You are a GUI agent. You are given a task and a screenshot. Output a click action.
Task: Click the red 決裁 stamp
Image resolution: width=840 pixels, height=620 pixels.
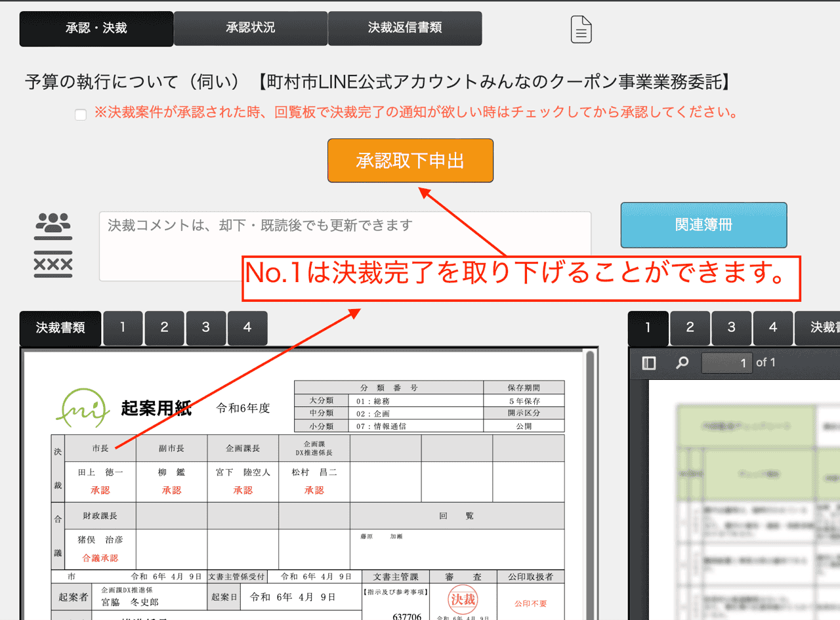click(463, 599)
